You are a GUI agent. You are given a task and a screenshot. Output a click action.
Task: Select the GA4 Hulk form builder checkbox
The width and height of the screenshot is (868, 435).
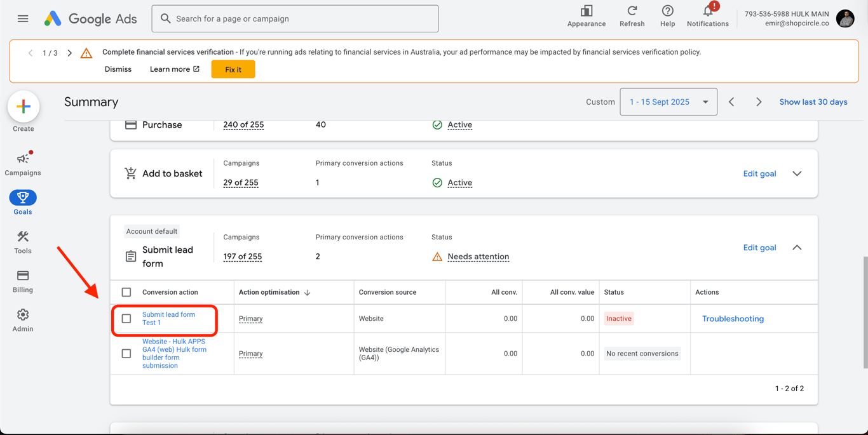(x=126, y=354)
